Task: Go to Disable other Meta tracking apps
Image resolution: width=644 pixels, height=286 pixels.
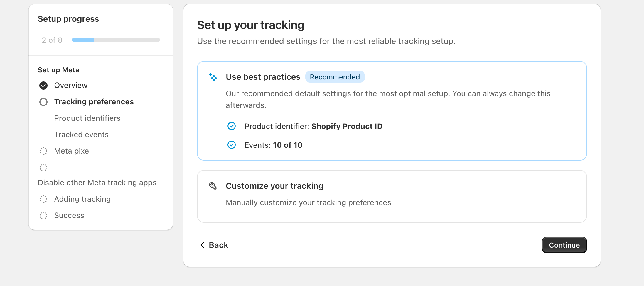Action: pos(97,183)
